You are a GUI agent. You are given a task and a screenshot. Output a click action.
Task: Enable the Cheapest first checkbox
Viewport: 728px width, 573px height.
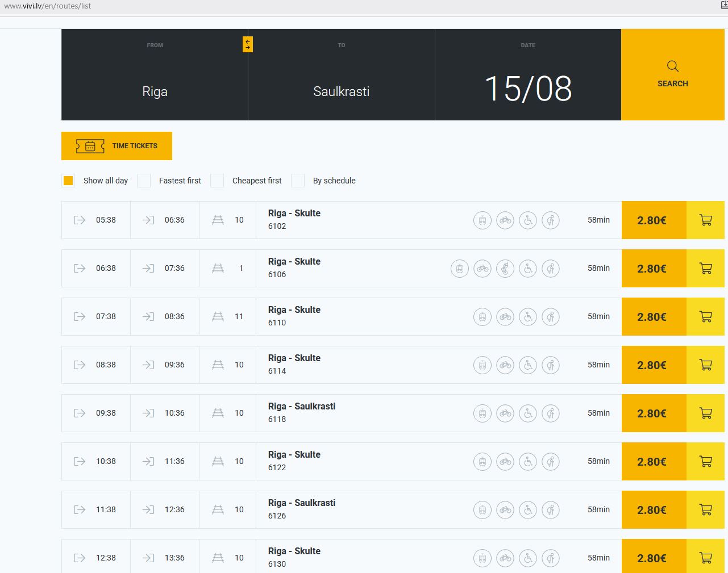pyautogui.click(x=217, y=181)
